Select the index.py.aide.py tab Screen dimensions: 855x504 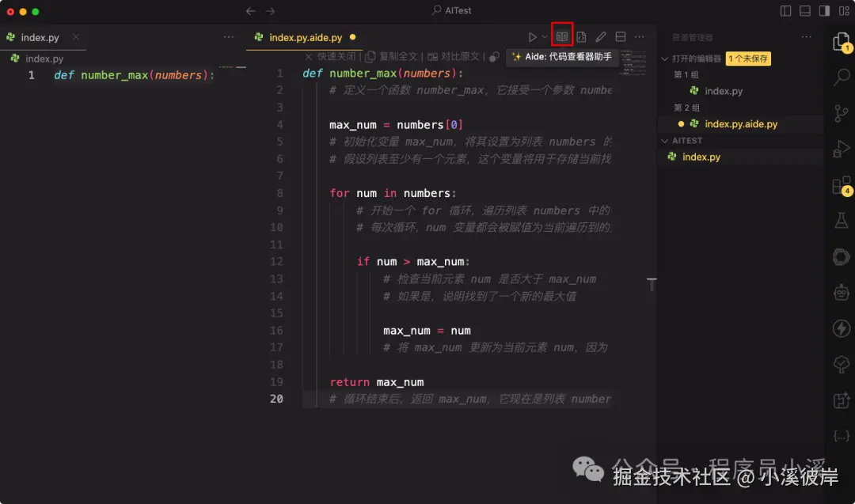(305, 36)
